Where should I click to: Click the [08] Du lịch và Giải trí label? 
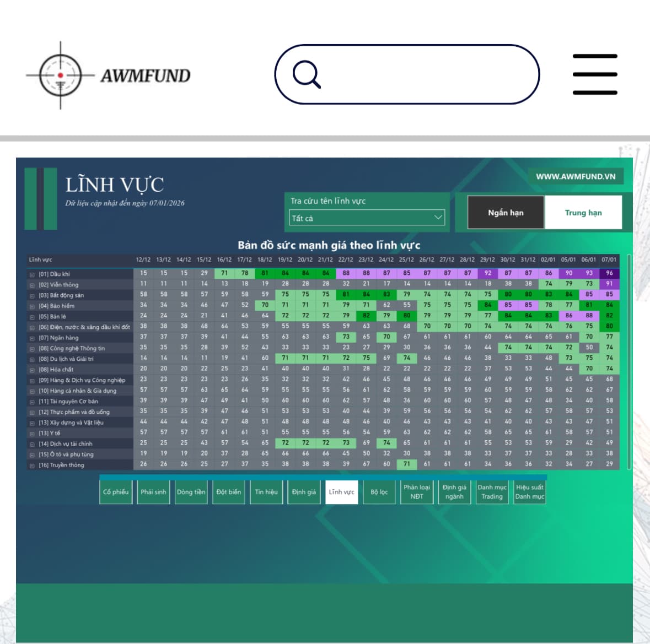(x=66, y=360)
